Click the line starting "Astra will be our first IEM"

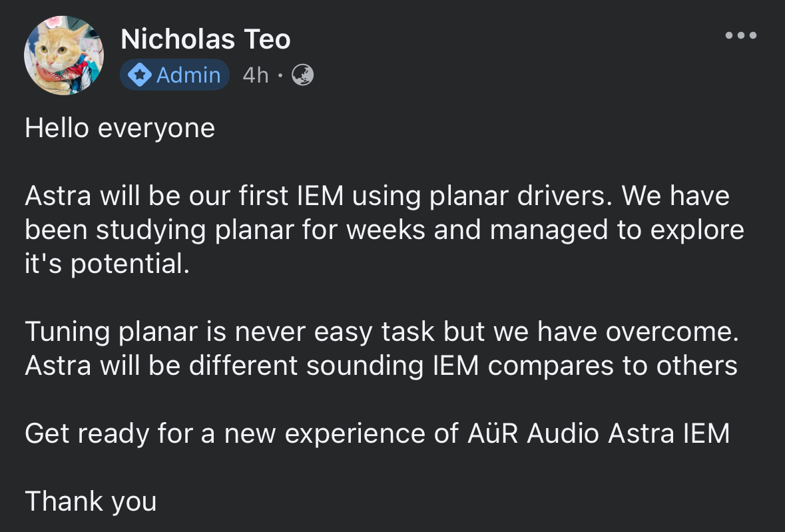[377, 196]
